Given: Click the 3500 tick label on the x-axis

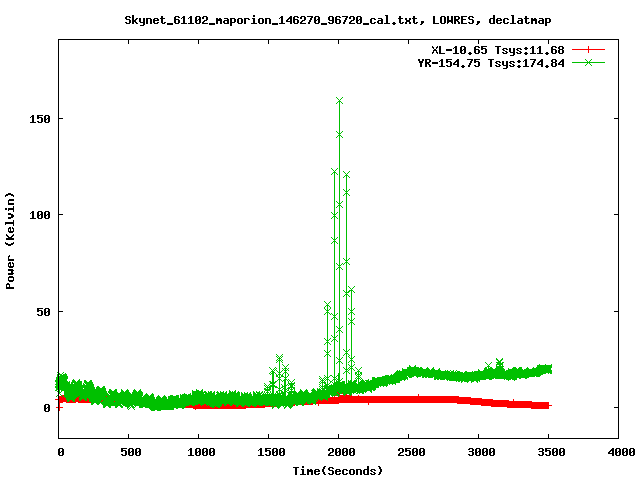Looking at the screenshot, I should [x=548, y=453].
